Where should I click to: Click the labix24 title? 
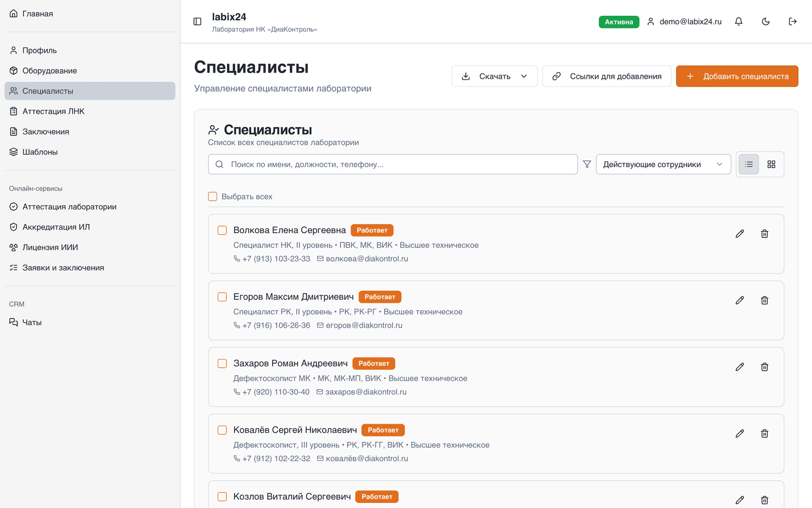(x=229, y=17)
